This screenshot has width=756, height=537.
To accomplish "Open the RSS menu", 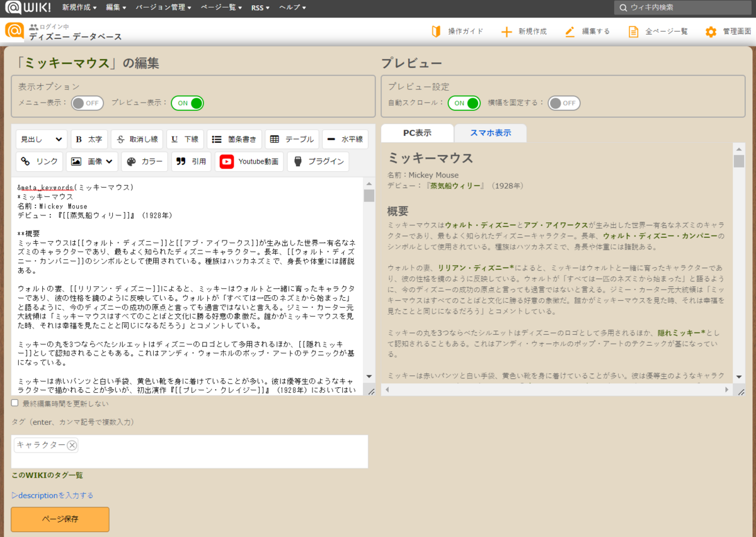I will coord(260,8).
